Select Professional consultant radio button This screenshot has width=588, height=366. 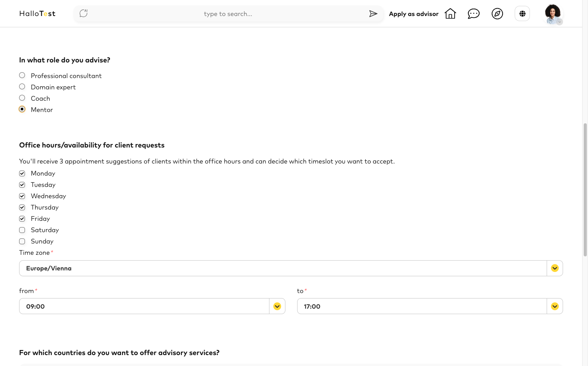pyautogui.click(x=22, y=75)
